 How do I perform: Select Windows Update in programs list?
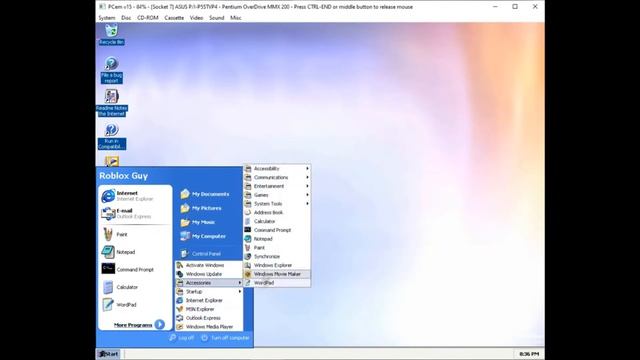(209, 274)
